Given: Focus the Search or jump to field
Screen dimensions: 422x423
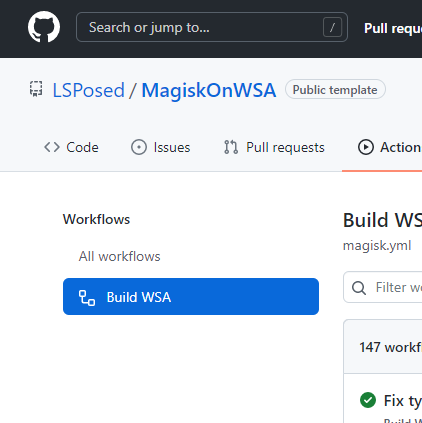Looking at the screenshot, I should pos(212,27).
